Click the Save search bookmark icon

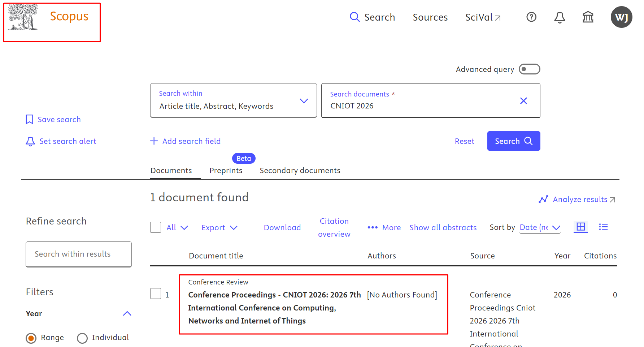[30, 120]
